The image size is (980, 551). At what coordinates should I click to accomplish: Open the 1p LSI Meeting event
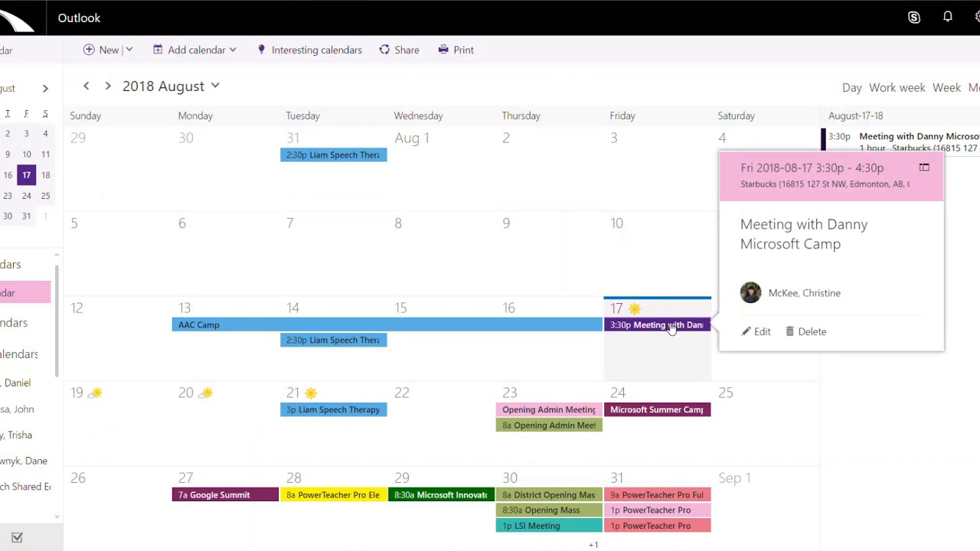click(x=549, y=526)
